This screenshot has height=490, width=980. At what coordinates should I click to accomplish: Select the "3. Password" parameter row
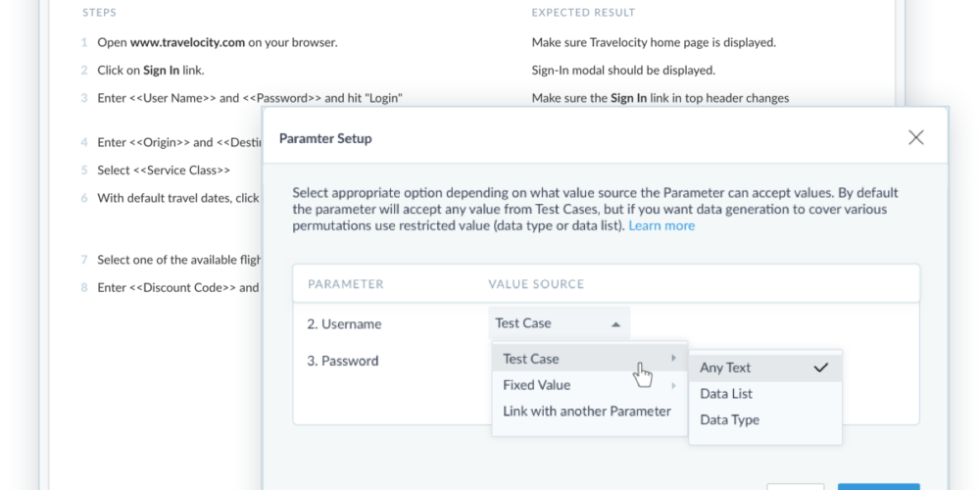pyautogui.click(x=343, y=361)
